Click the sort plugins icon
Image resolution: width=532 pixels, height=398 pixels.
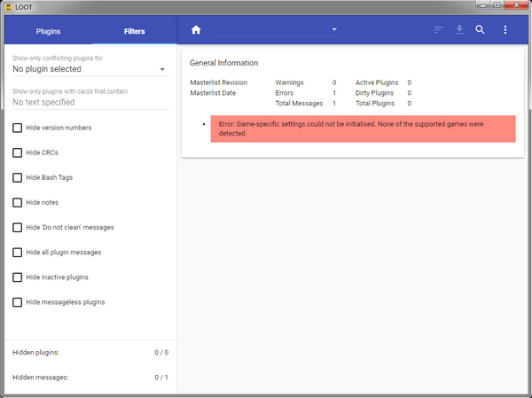tap(438, 30)
